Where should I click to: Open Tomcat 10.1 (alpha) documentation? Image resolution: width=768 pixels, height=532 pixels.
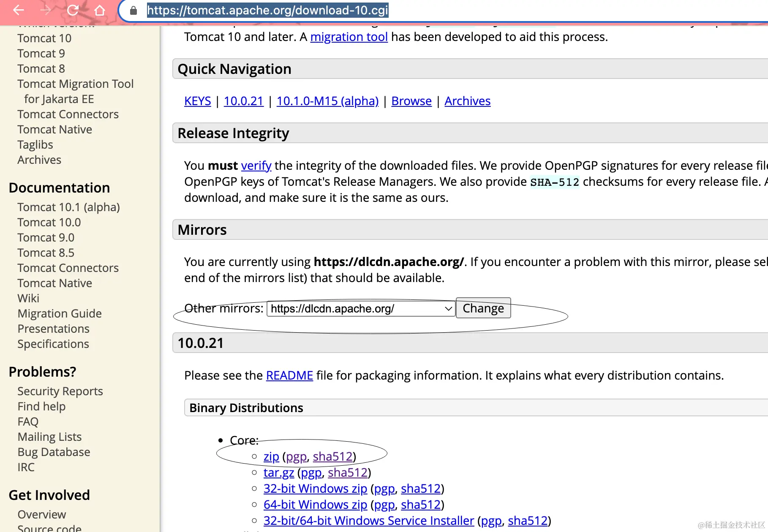pos(69,207)
